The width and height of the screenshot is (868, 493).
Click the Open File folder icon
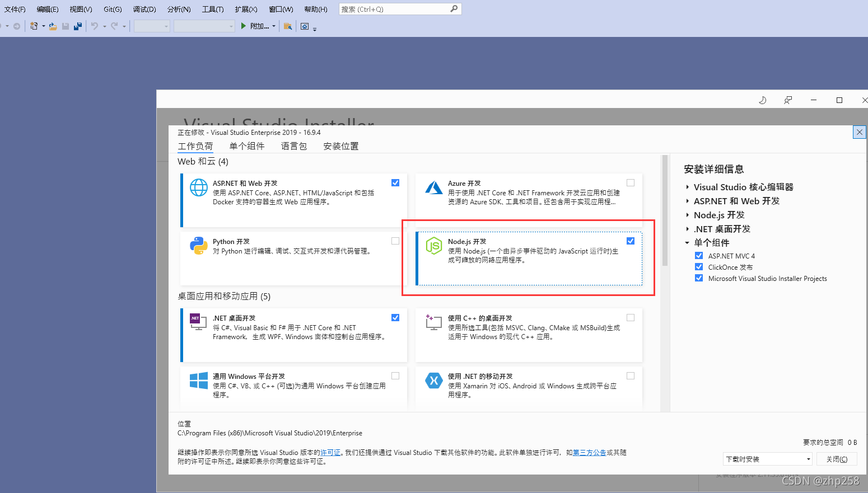pos(53,26)
